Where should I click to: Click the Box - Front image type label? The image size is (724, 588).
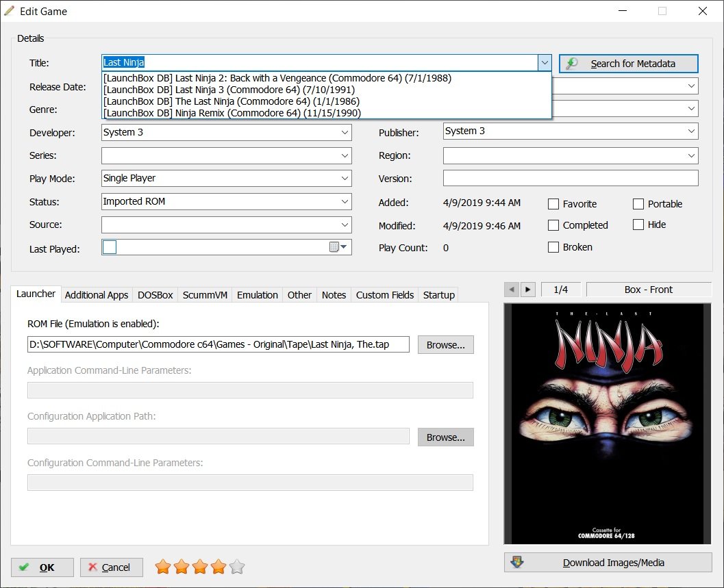tap(649, 290)
